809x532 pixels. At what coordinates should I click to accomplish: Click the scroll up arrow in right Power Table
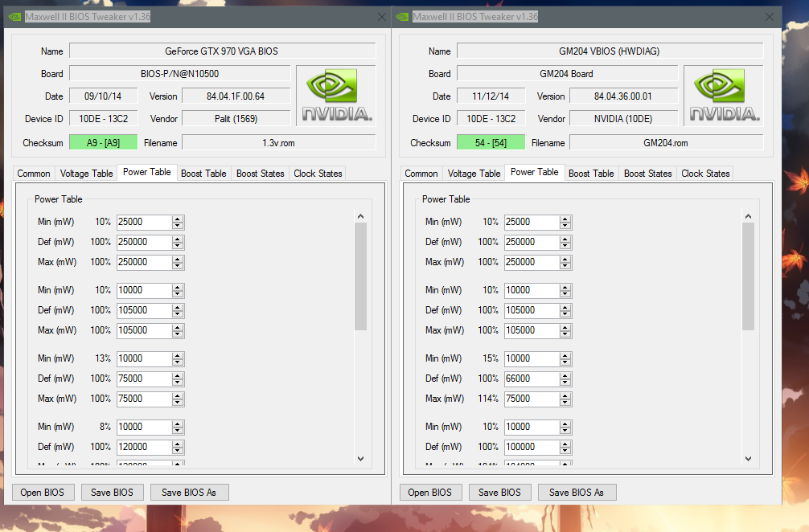[x=748, y=216]
